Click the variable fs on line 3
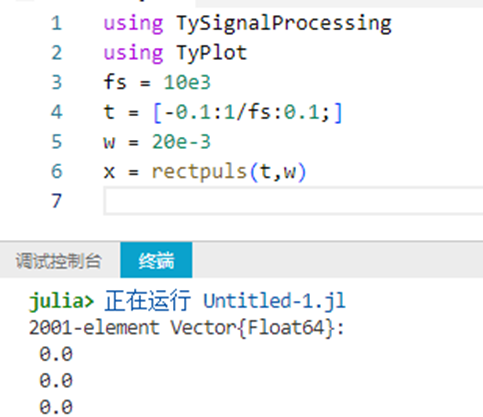The image size is (483, 417). click(x=115, y=82)
